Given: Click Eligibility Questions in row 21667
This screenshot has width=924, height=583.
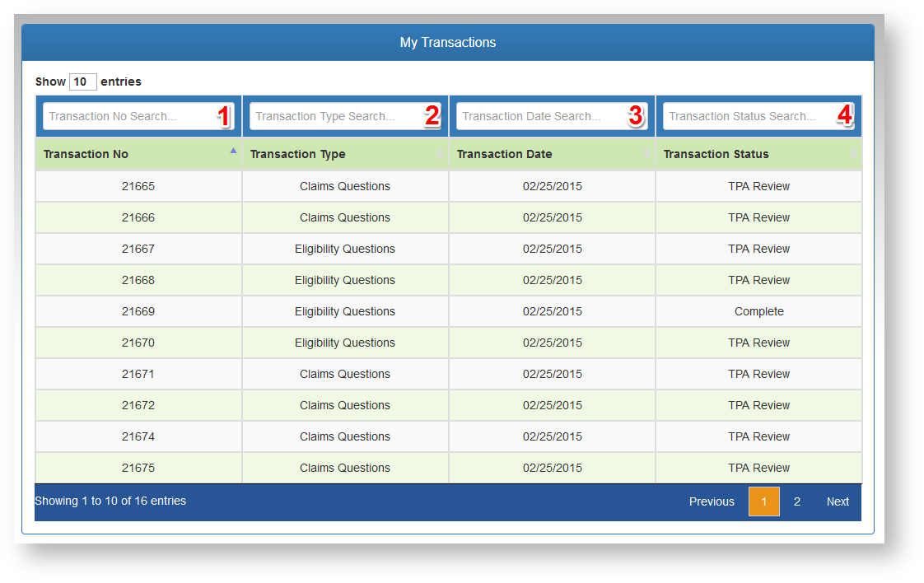Looking at the screenshot, I should point(345,249).
